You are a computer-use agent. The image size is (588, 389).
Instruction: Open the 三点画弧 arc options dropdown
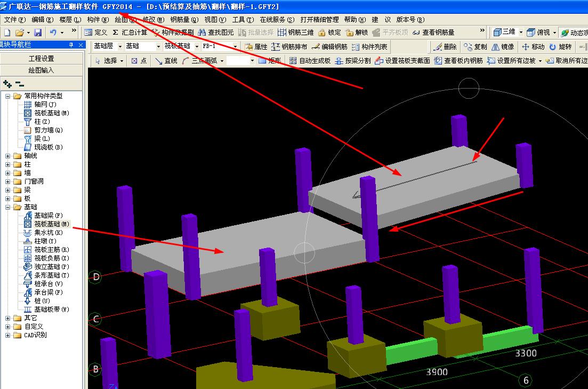click(x=222, y=60)
